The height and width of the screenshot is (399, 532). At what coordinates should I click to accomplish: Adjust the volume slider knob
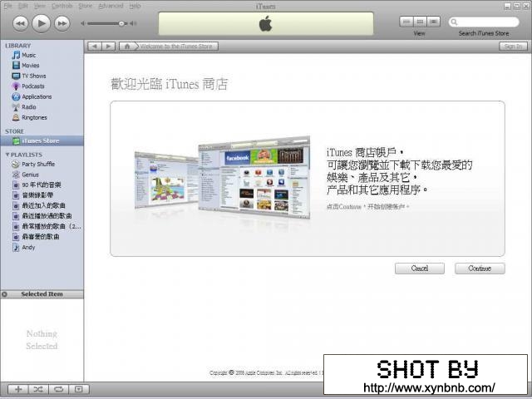point(121,23)
